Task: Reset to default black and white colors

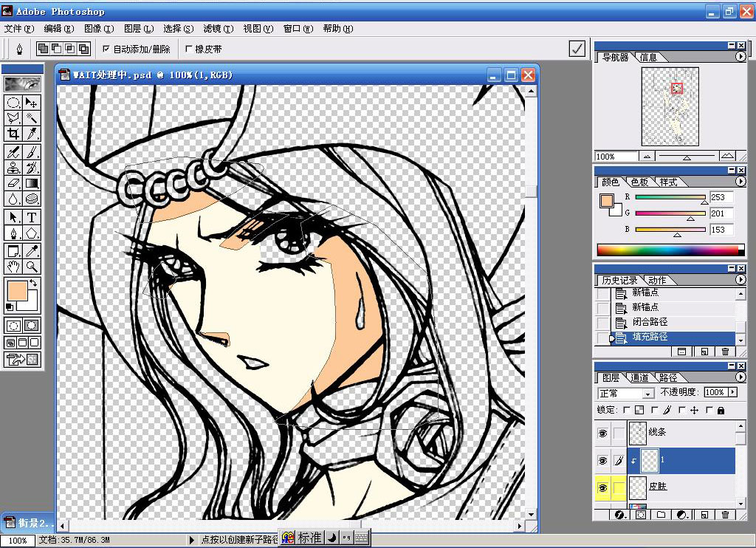Action: click(9, 306)
